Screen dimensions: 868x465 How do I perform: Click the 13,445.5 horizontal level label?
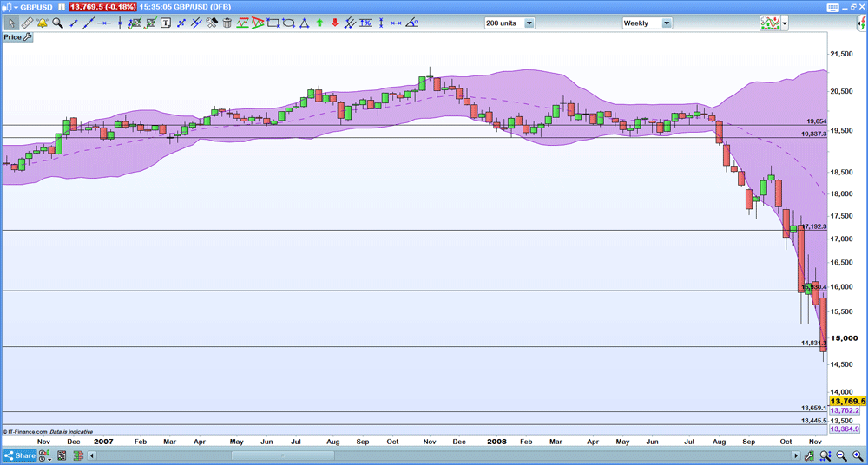(814, 421)
